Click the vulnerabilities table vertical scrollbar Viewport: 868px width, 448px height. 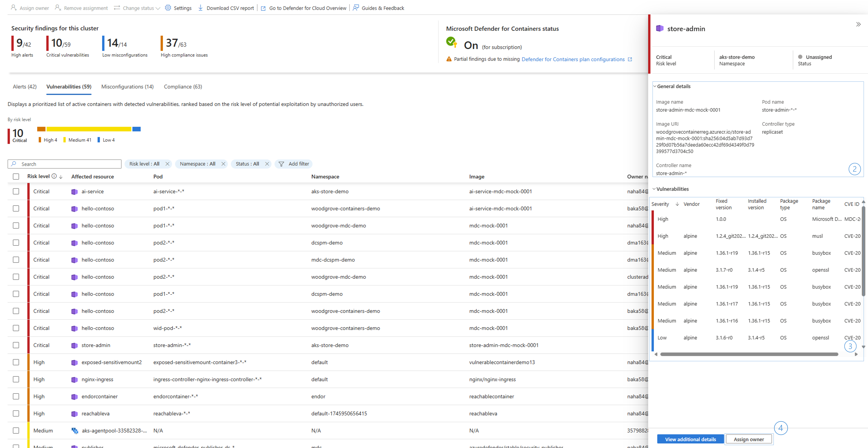pos(863,251)
